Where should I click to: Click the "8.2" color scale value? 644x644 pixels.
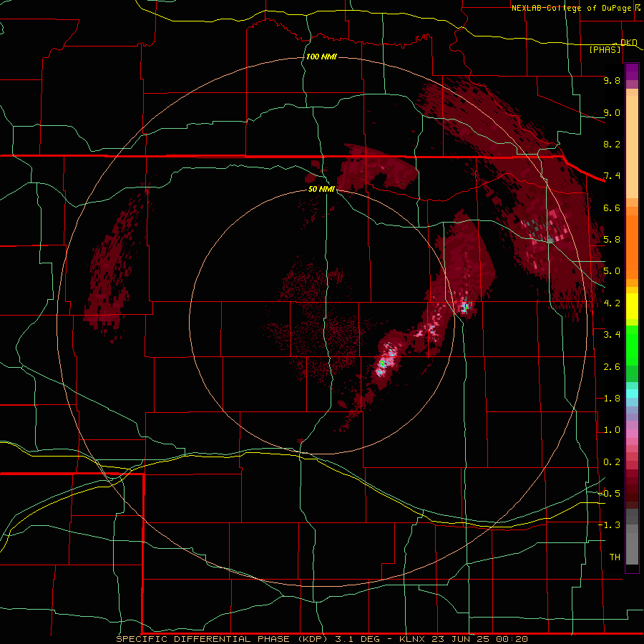(612, 144)
